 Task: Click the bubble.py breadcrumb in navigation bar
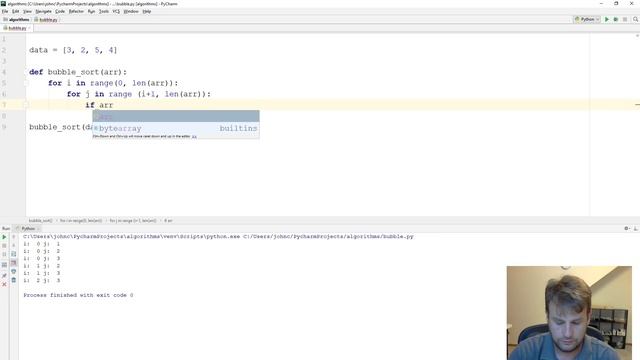(x=46, y=20)
